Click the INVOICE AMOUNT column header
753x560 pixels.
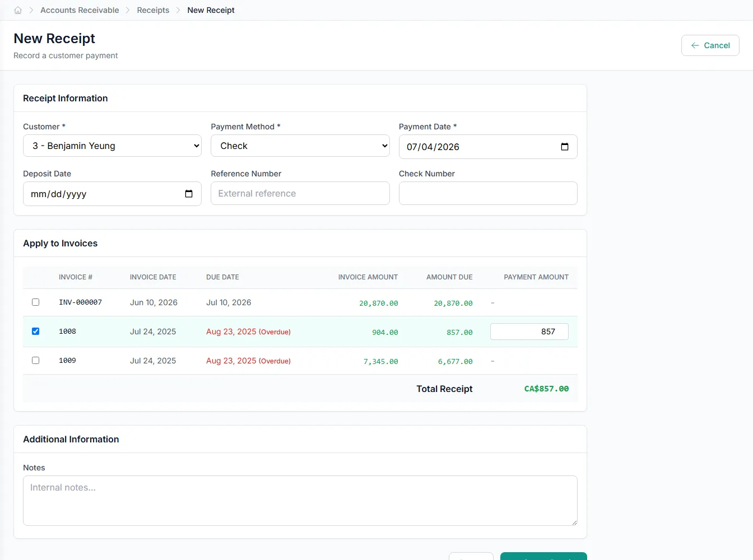(x=368, y=277)
